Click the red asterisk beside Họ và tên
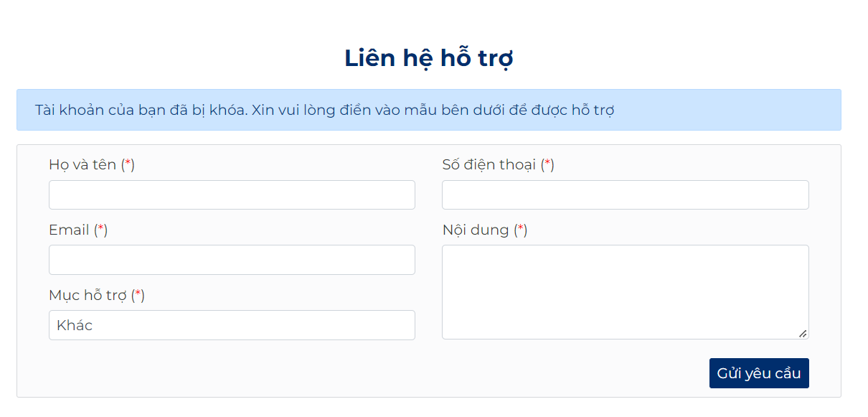The width and height of the screenshot is (868, 417). click(x=128, y=164)
